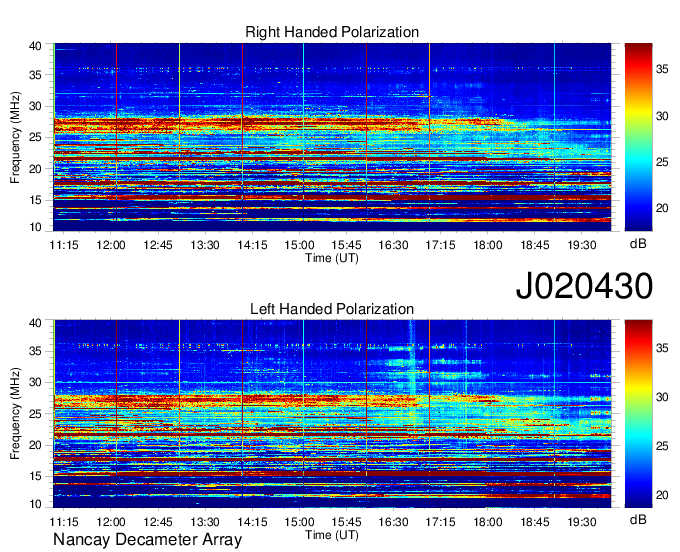Select the "J020430" observation label
The height and width of the screenshot is (552, 680).
tap(584, 286)
